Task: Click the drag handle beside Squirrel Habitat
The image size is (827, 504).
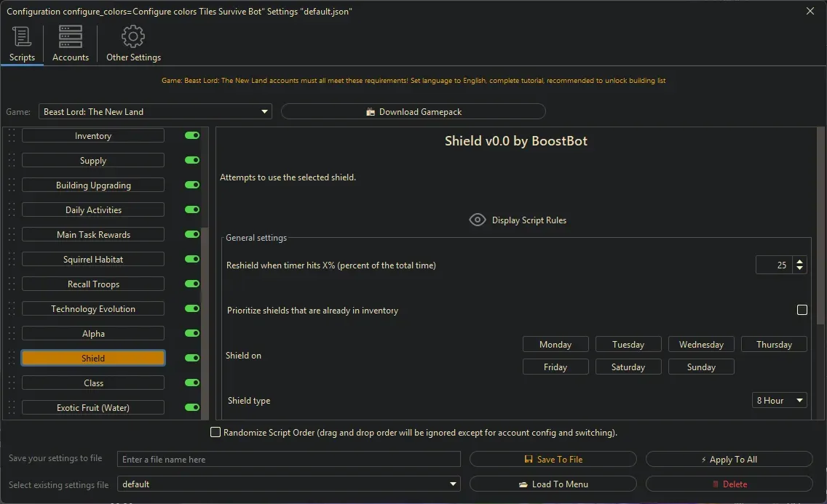Action: click(11, 260)
